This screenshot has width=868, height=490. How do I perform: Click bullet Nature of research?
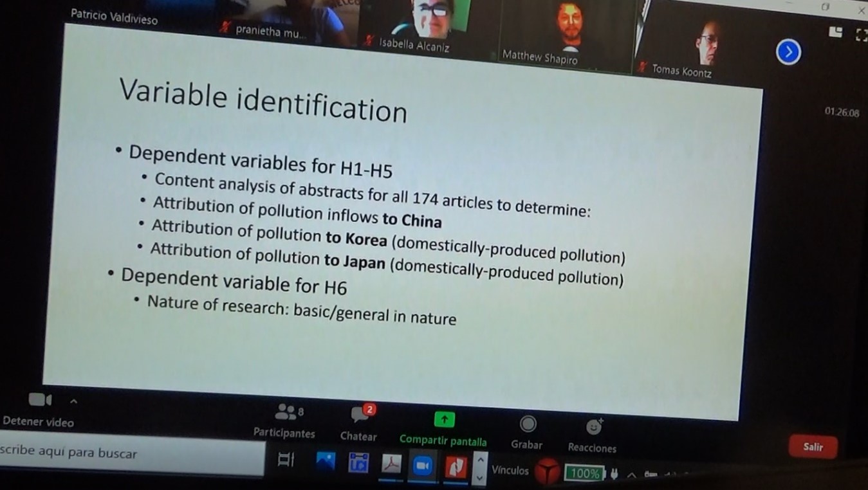click(x=301, y=310)
